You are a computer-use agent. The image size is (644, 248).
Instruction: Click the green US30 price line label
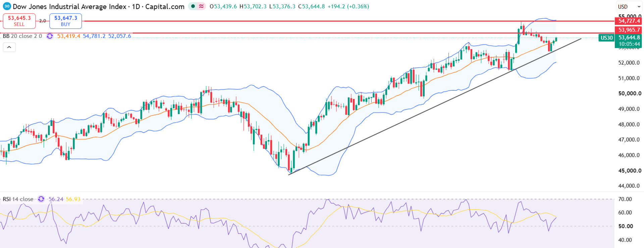coord(606,38)
